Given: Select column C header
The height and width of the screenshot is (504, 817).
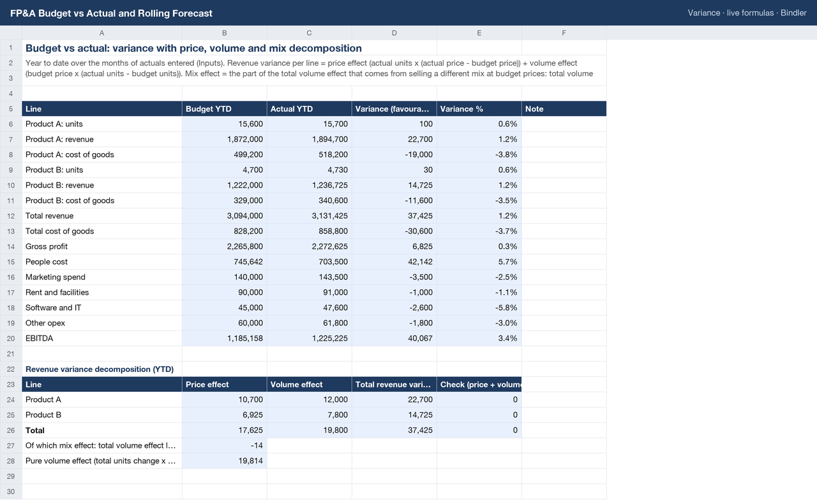Looking at the screenshot, I should click(x=310, y=33).
